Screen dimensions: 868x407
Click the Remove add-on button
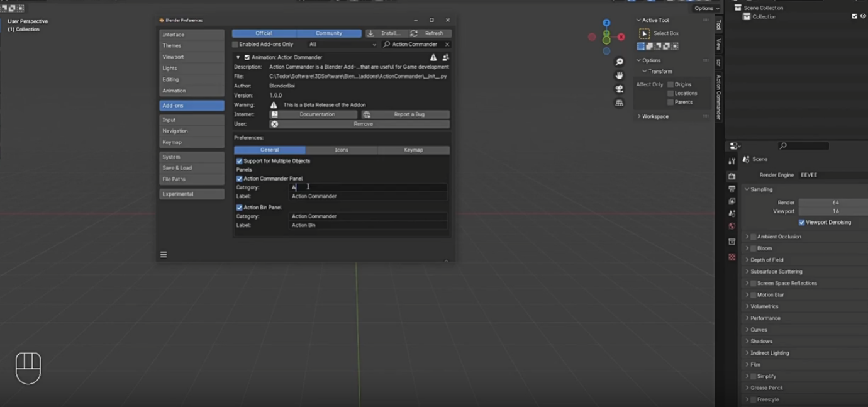tap(359, 124)
